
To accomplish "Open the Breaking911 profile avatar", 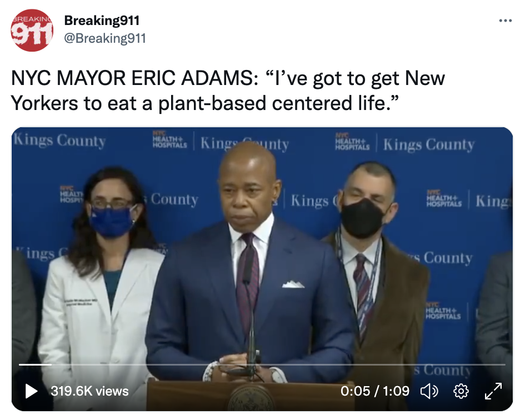I will click(x=32, y=30).
